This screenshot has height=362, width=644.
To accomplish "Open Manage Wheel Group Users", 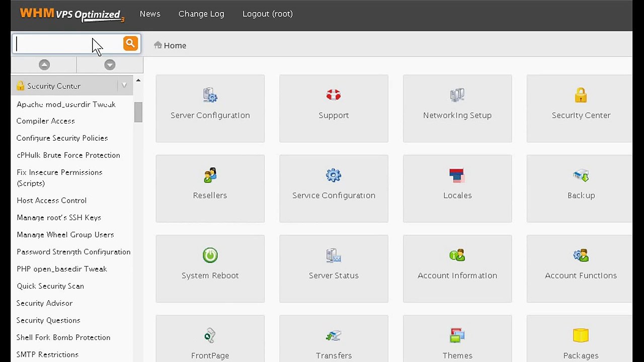I will 65,235.
